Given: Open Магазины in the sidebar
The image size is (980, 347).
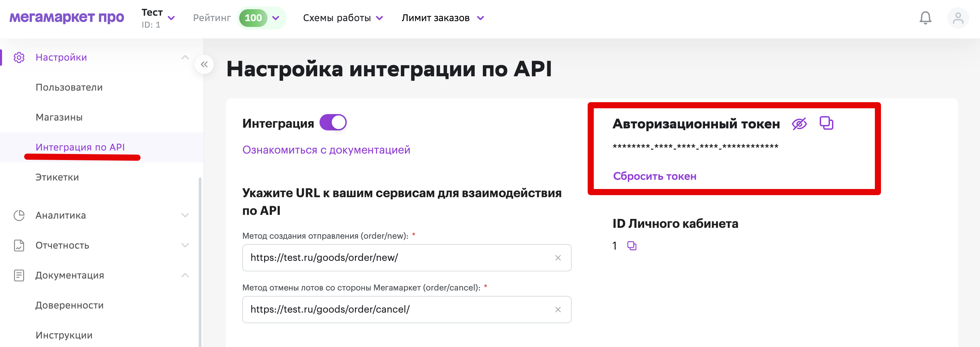Looking at the screenshot, I should point(59,117).
